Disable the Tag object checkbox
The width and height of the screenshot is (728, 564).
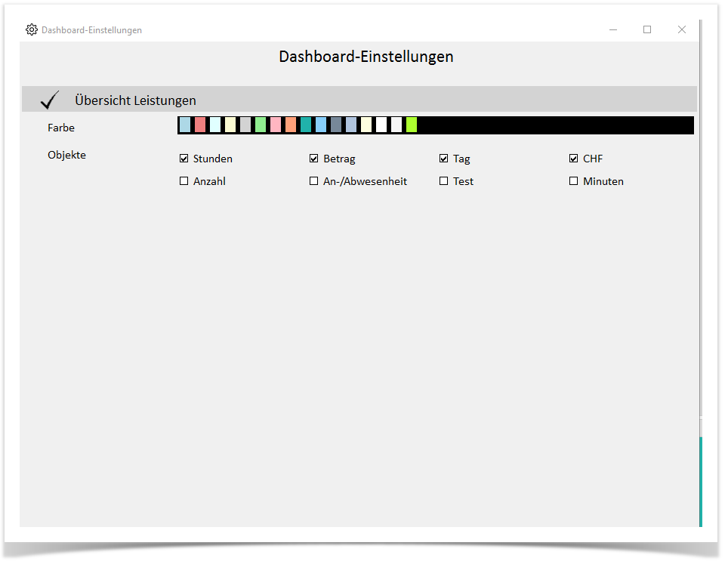[x=444, y=159]
